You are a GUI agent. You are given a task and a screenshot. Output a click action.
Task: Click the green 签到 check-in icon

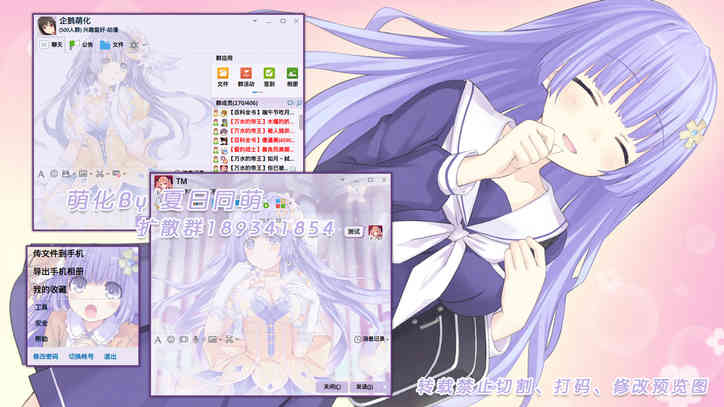click(268, 75)
